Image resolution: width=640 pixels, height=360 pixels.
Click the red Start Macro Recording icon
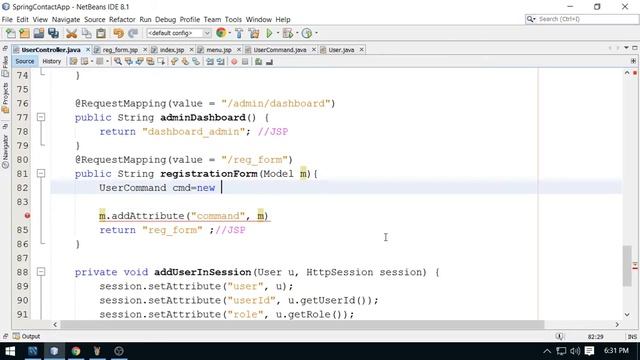(x=234, y=62)
